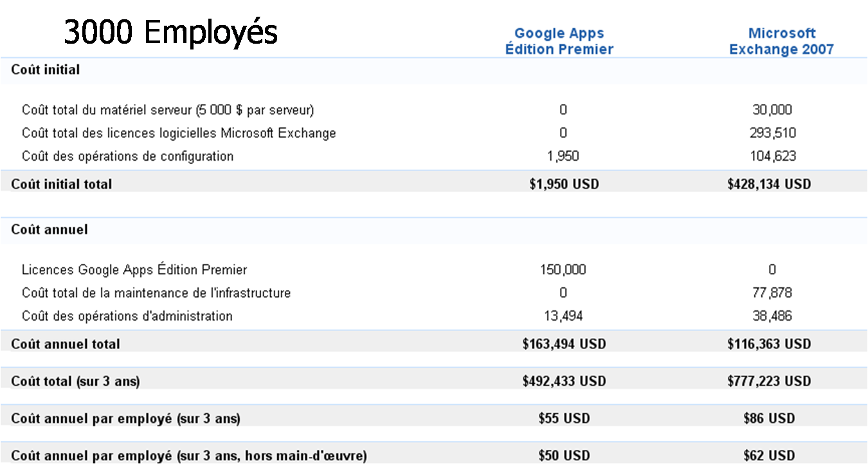
Task: Click the 30,000 server hardware cost value
Action: [x=772, y=110]
